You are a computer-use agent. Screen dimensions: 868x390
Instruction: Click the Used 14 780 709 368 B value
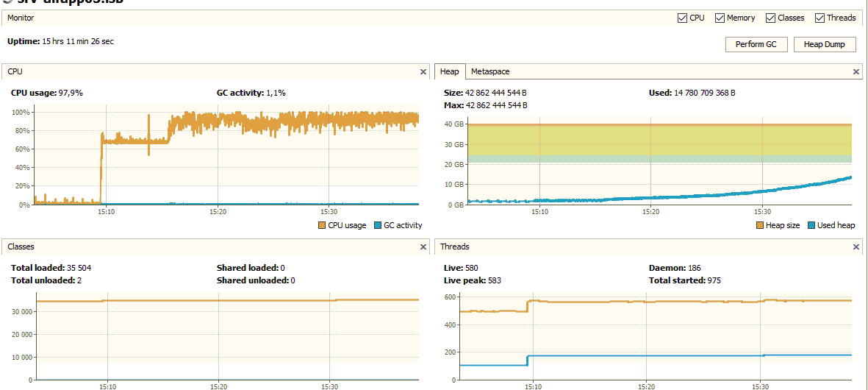click(x=705, y=93)
